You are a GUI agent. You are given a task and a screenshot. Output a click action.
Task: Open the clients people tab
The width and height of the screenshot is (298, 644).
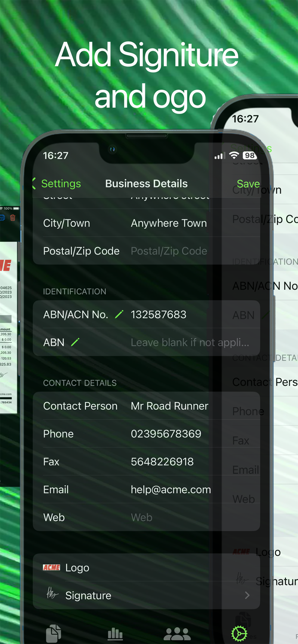coord(177,634)
